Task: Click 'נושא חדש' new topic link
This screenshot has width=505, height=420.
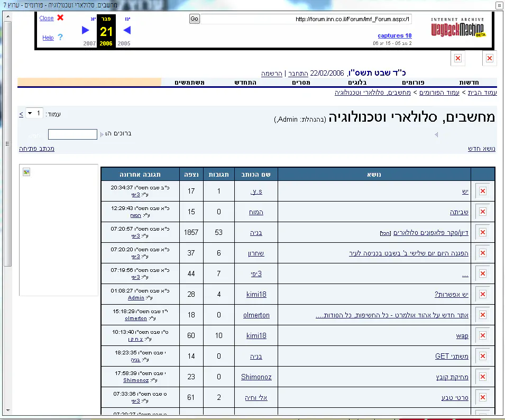Action: 481,149
